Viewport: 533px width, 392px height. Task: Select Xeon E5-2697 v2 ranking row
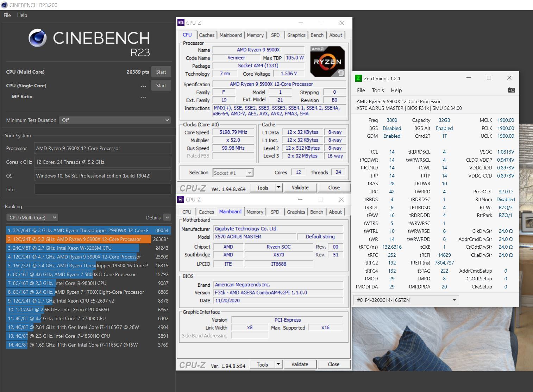pyautogui.click(x=88, y=301)
